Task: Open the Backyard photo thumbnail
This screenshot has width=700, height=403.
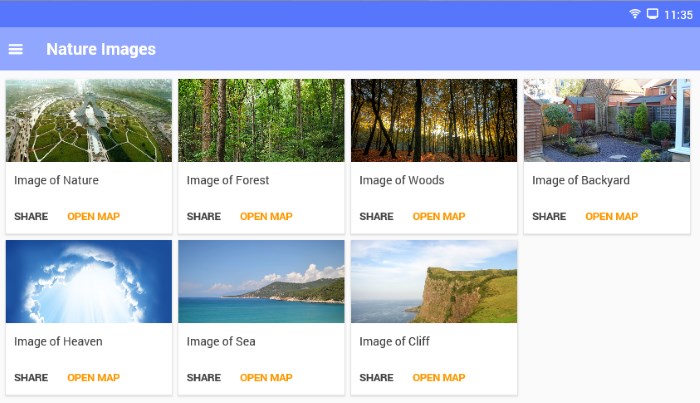Action: [607, 120]
